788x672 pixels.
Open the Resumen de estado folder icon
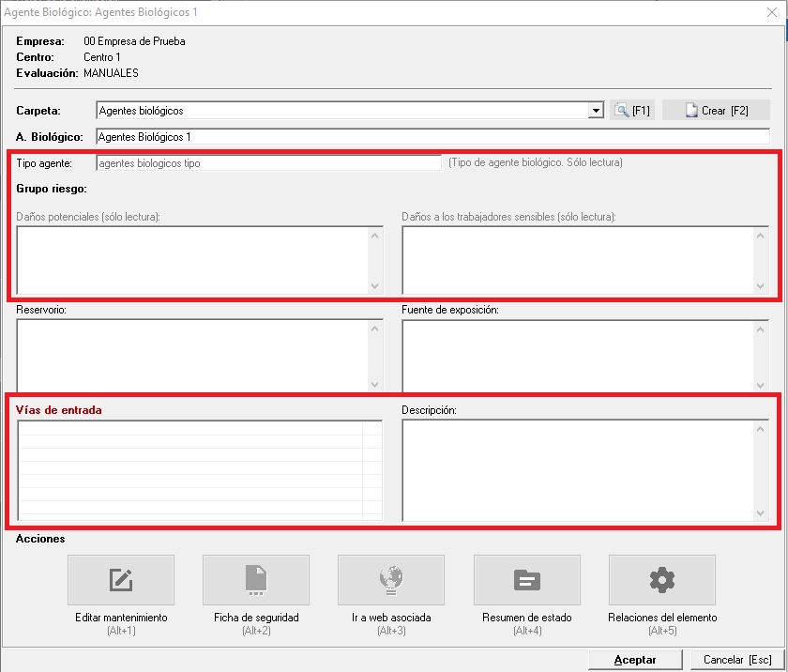point(526,580)
